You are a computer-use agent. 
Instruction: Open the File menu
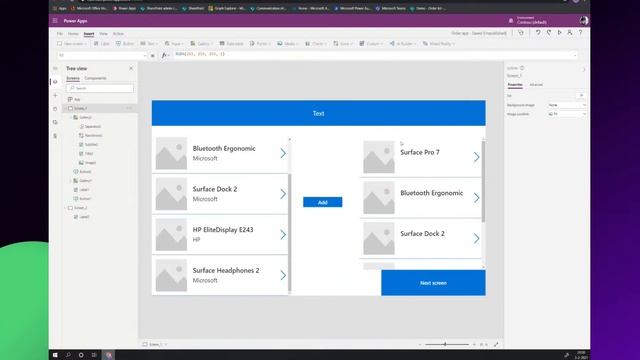pos(60,33)
